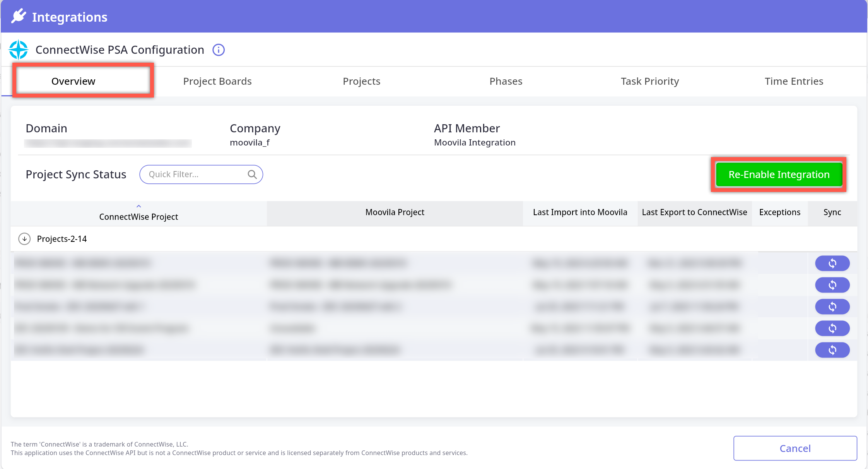Click the Cancel button

(x=795, y=448)
